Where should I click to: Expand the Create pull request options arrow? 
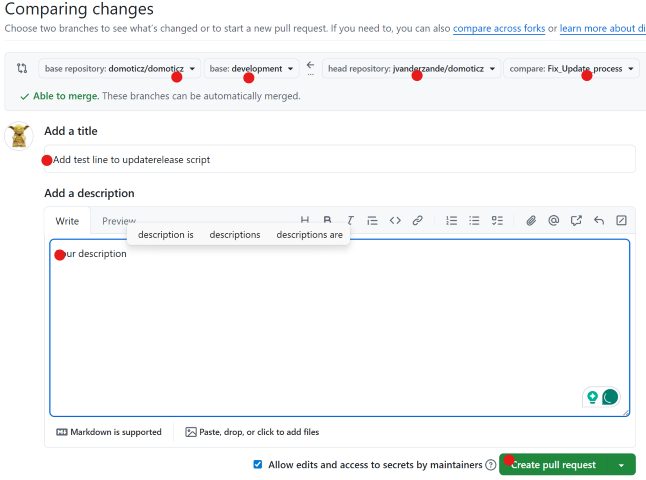622,465
